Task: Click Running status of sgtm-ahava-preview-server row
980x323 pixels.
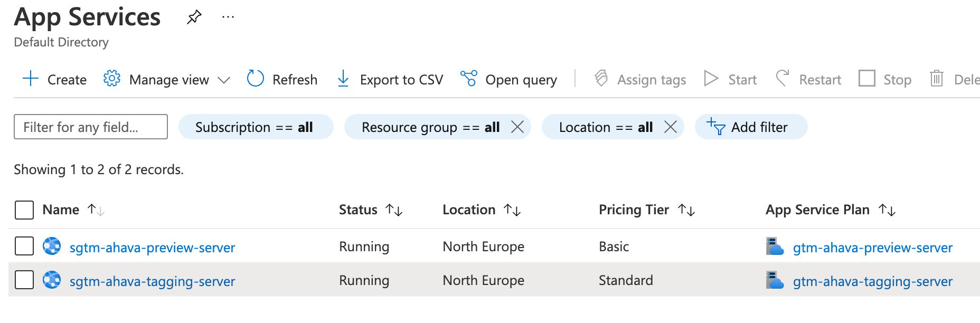Action: (364, 246)
